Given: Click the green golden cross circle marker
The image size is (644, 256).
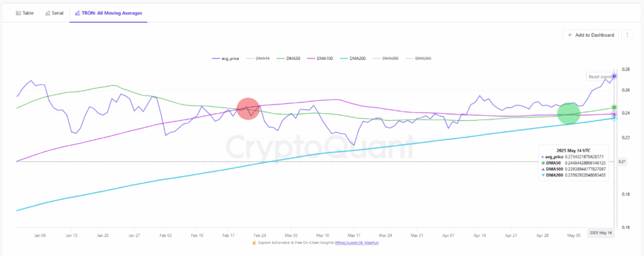Looking at the screenshot, I should (569, 113).
